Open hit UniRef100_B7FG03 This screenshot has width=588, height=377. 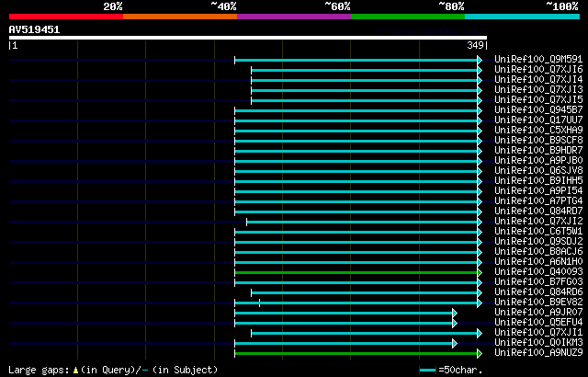pos(538,282)
